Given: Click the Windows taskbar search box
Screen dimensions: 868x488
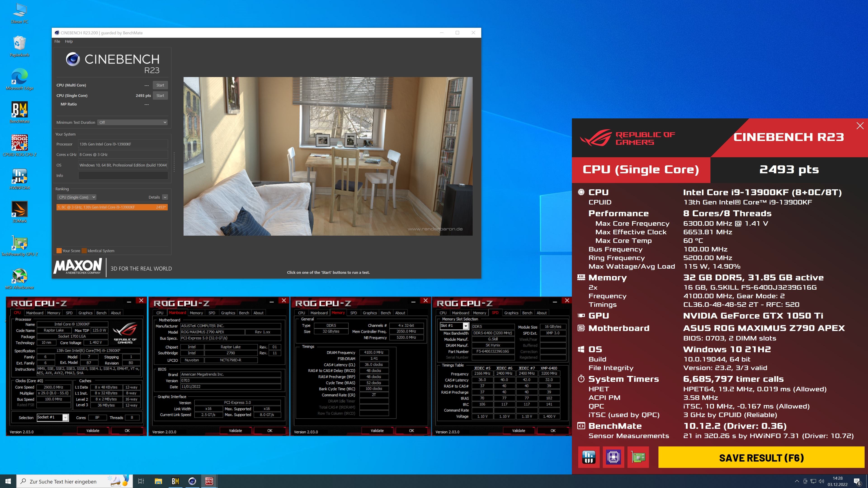Looking at the screenshot, I should 74,481.
